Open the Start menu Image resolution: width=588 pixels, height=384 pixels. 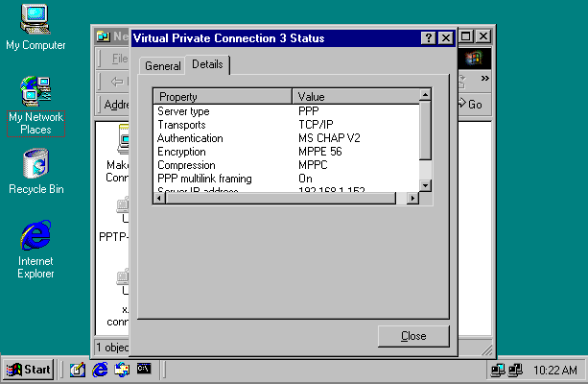click(29, 369)
